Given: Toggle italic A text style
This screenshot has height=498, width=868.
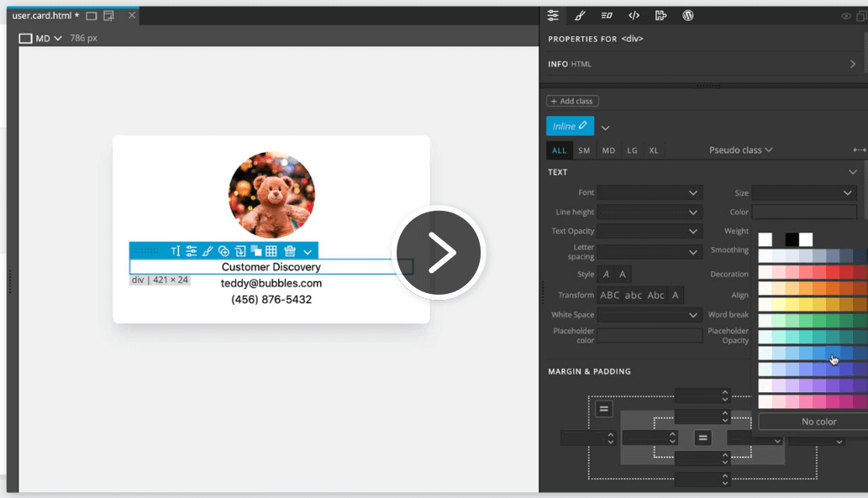Looking at the screenshot, I should pyautogui.click(x=606, y=275).
